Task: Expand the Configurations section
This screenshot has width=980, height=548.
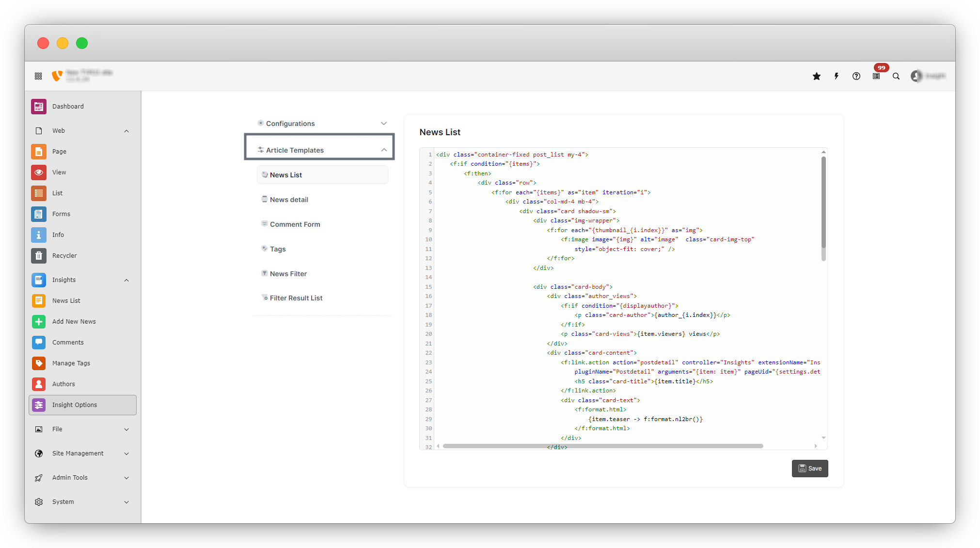Action: tap(384, 124)
